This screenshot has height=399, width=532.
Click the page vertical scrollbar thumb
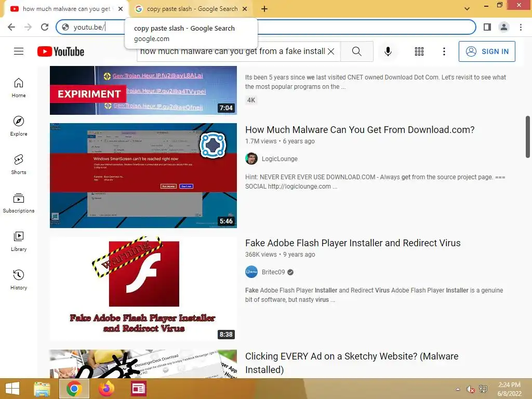(x=528, y=137)
